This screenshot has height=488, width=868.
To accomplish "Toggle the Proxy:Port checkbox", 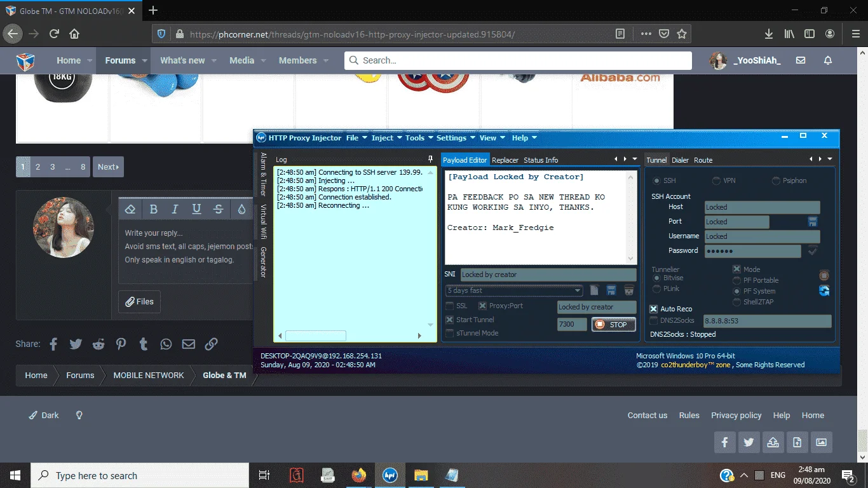I will (x=482, y=306).
